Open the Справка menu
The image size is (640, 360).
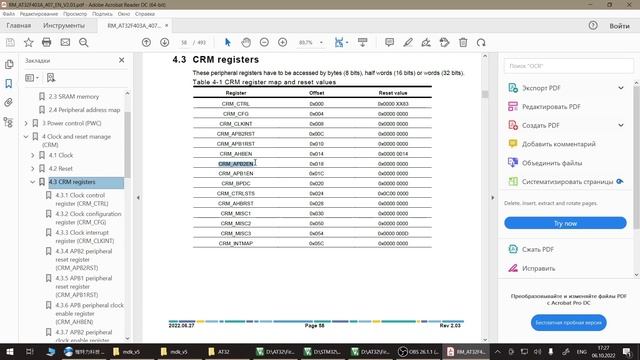tap(145, 14)
